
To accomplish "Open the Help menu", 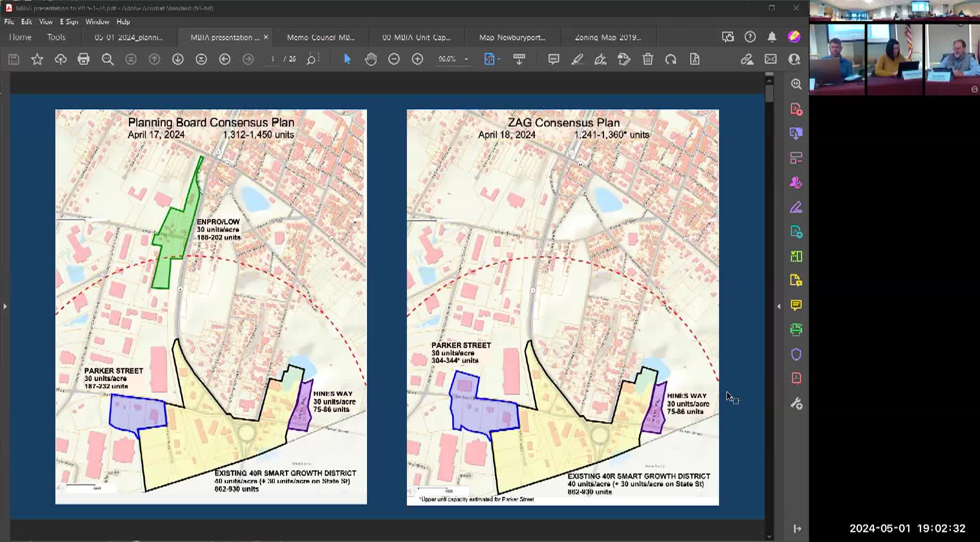I will [x=123, y=22].
